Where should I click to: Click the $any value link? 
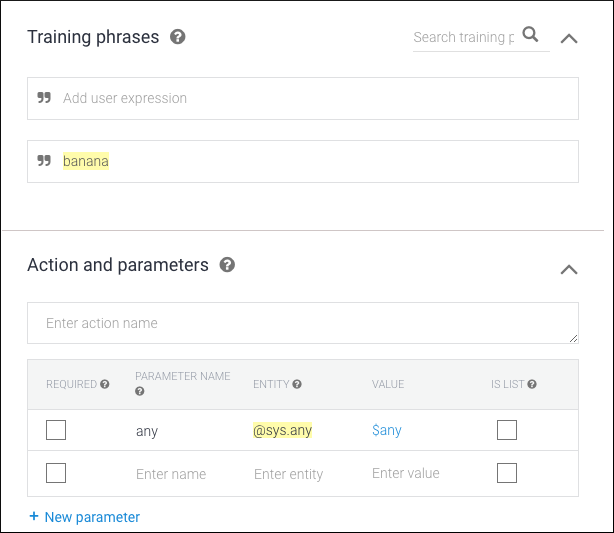tap(387, 431)
